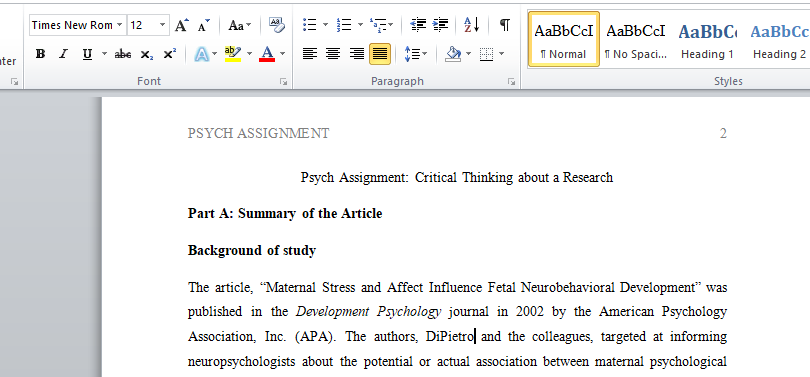Open the Paragraph dialog launcher
Viewport: 810px width, 377px height.
pos(511,82)
